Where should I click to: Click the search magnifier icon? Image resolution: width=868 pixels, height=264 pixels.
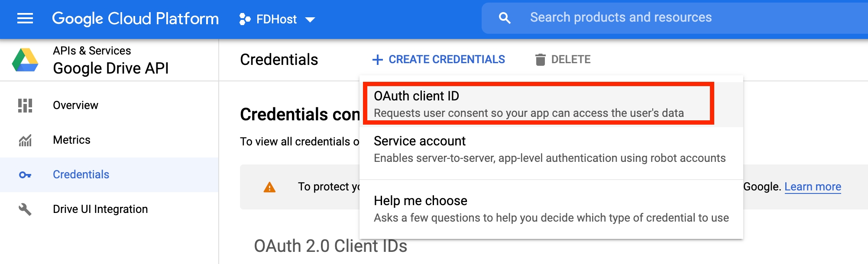(505, 18)
